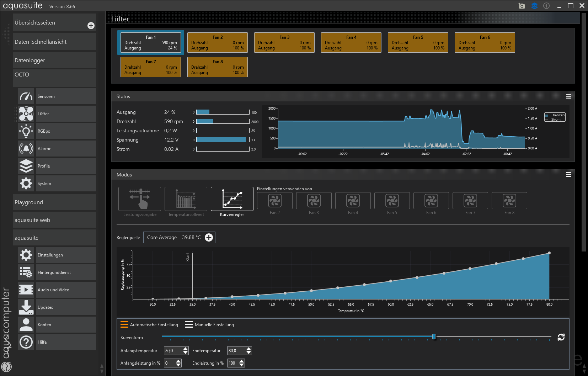Add a new Übersichtsseiten page with plus
The height and width of the screenshot is (376, 588).
click(x=91, y=26)
